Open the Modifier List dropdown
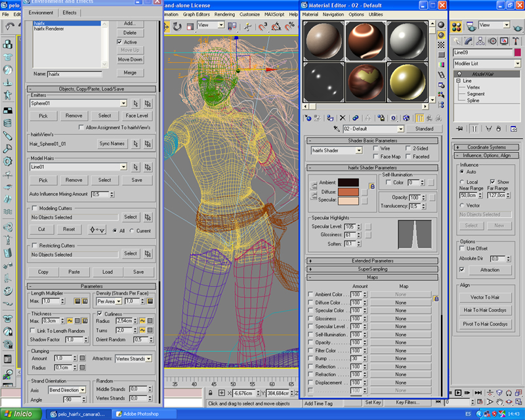The height and width of the screenshot is (420, 525). (x=518, y=63)
